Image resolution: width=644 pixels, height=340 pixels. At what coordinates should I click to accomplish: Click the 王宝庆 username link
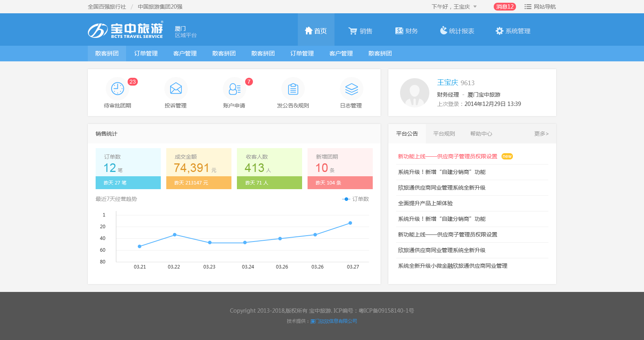point(448,82)
